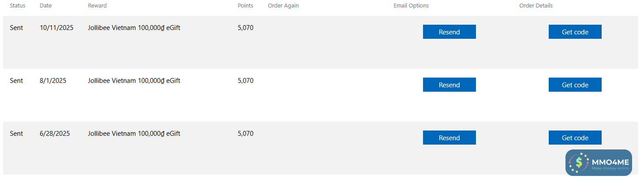
Task: Click the Order Details column header
Action: (536, 6)
